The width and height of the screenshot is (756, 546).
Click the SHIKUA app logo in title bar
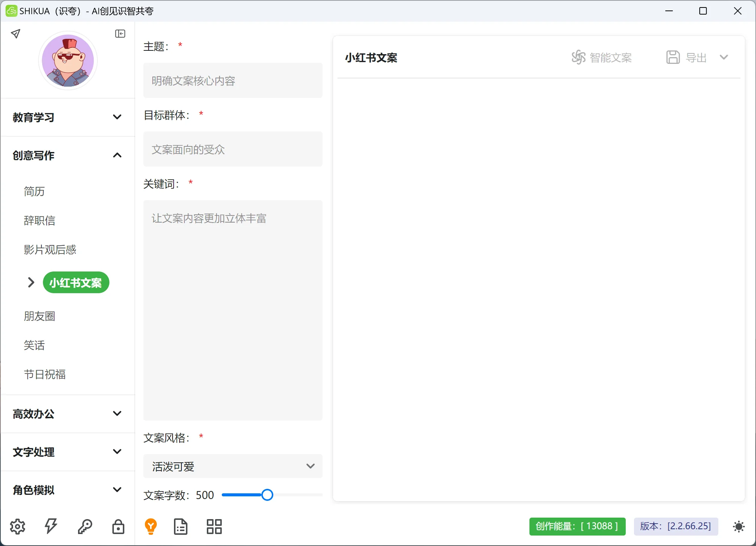[x=11, y=11]
